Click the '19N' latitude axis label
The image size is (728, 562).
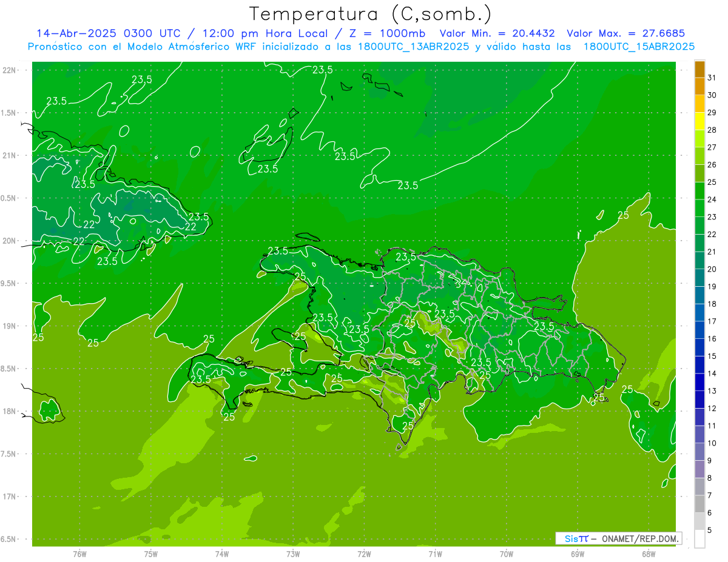click(8, 326)
